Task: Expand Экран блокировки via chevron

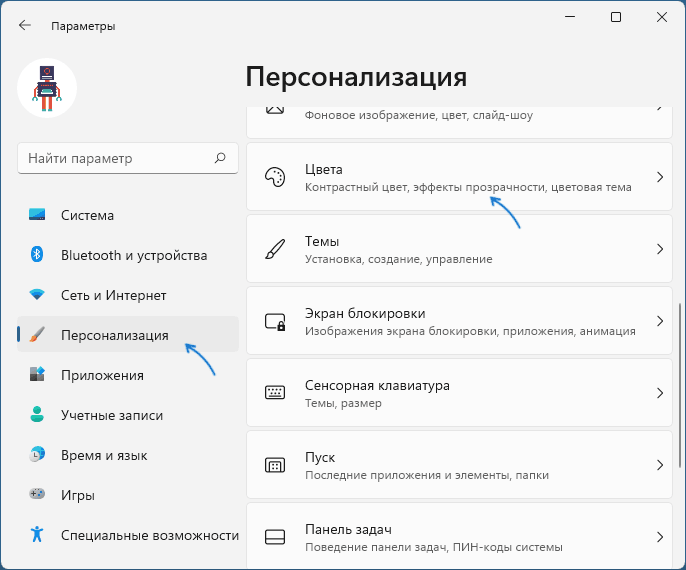Action: click(x=660, y=321)
